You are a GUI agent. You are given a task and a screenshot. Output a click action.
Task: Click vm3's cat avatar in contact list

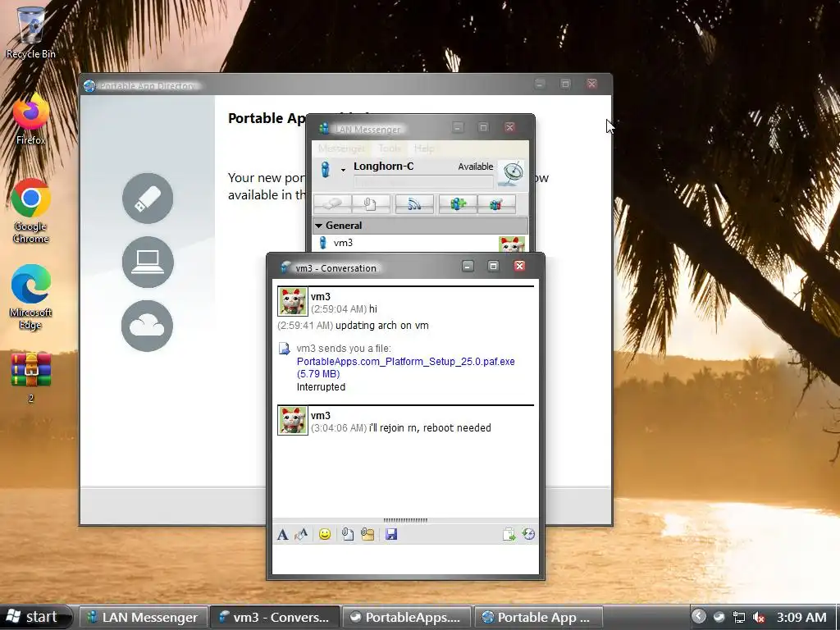[x=512, y=244]
